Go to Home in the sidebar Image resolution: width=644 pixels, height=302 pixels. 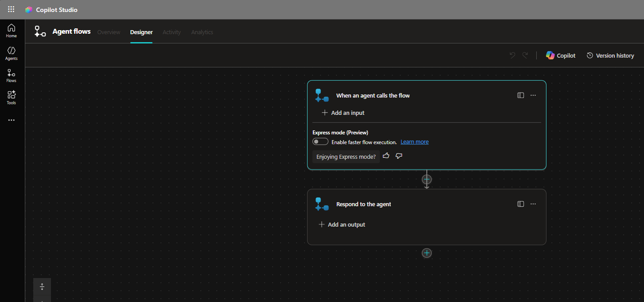(x=12, y=31)
